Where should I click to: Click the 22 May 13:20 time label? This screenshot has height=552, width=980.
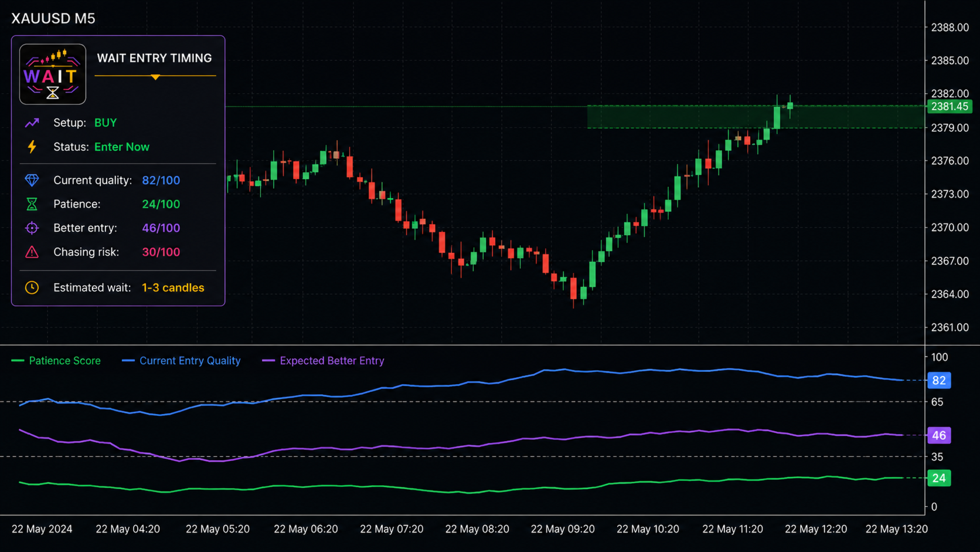click(897, 529)
